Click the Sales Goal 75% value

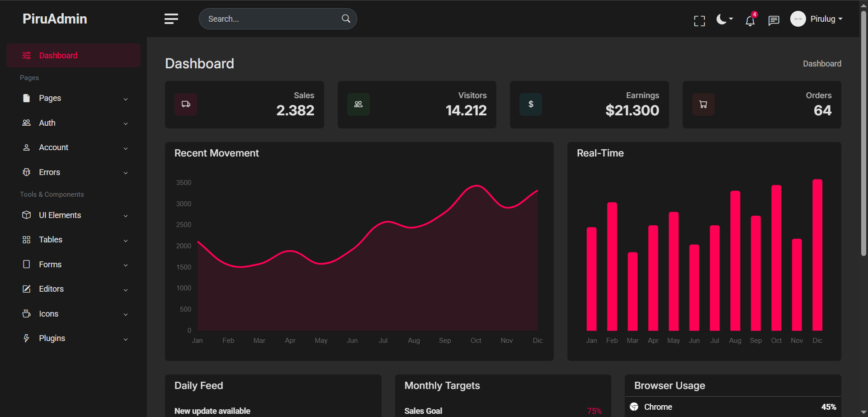tap(594, 411)
